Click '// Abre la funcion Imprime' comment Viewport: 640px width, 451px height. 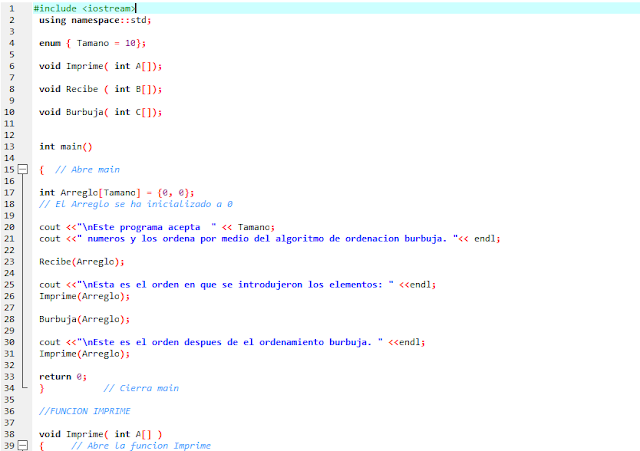[141, 446]
